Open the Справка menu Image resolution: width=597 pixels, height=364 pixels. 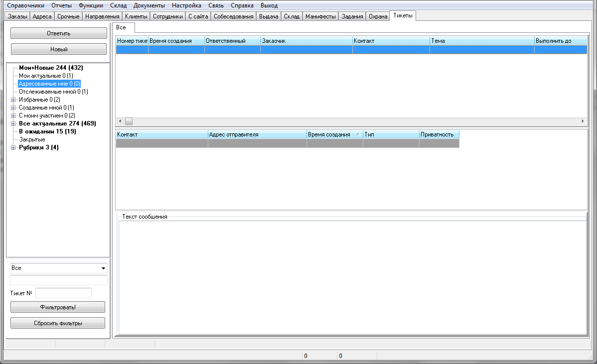[x=242, y=5]
